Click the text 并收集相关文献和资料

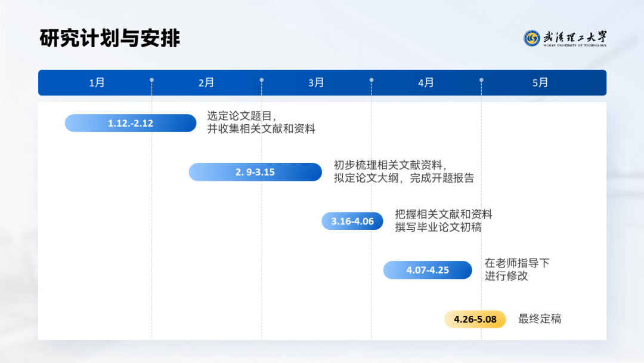[x=261, y=129]
